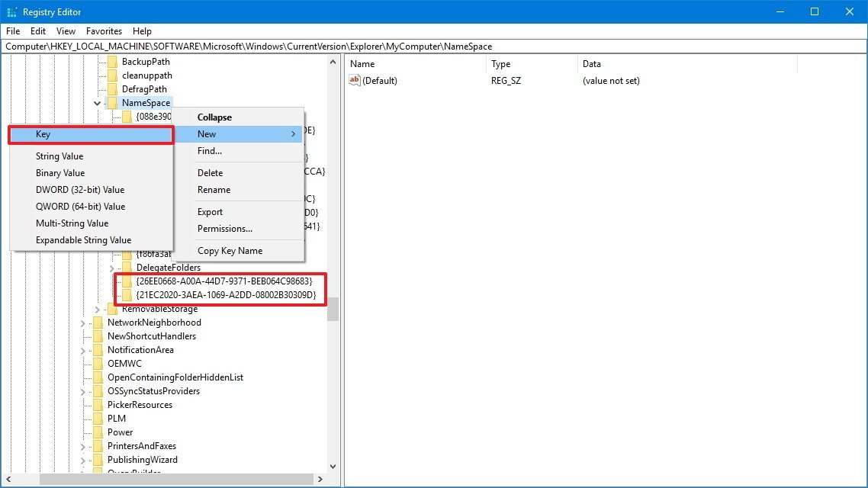Expand the NetworkNeighborhood key
The height and width of the screenshot is (488, 868).
pyautogui.click(x=83, y=323)
